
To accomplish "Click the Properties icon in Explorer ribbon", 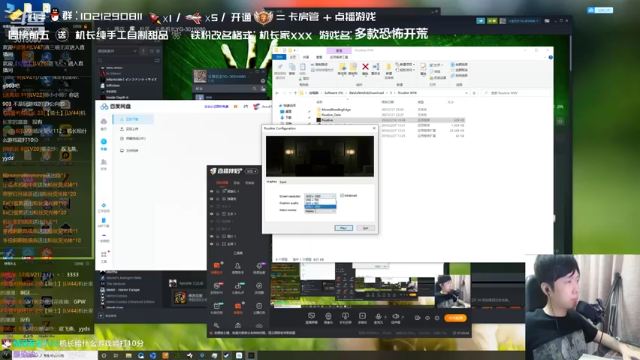I will pos(423,67).
